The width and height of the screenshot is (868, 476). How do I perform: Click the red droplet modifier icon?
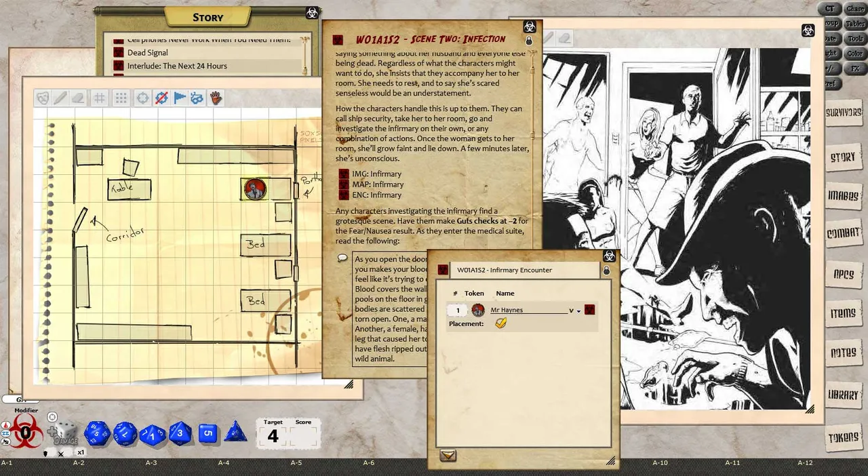5,424
